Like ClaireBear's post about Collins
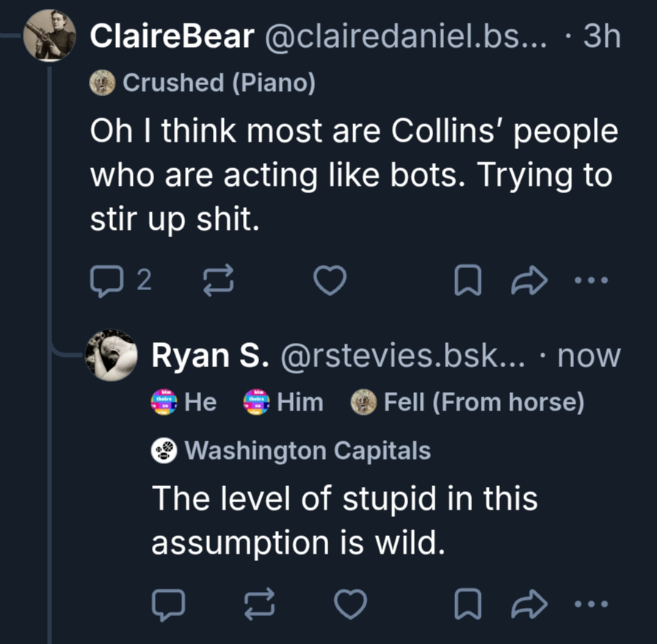This screenshot has height=644, width=657. pyautogui.click(x=330, y=280)
